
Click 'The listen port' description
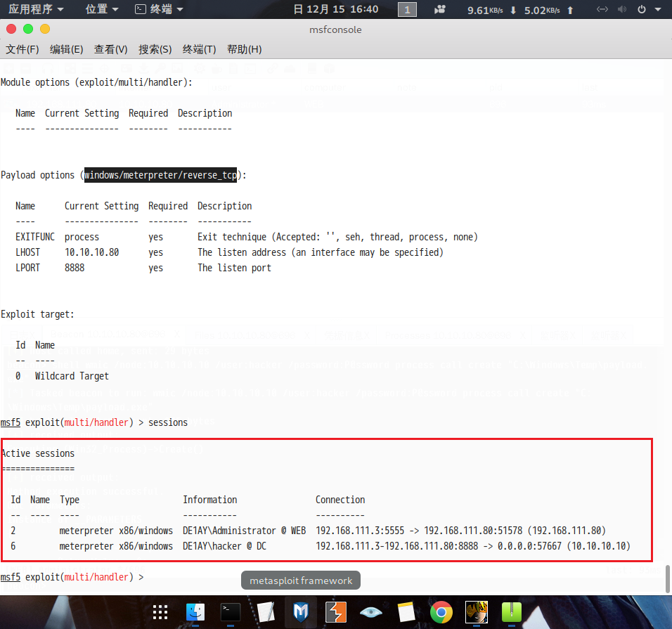[x=235, y=268]
